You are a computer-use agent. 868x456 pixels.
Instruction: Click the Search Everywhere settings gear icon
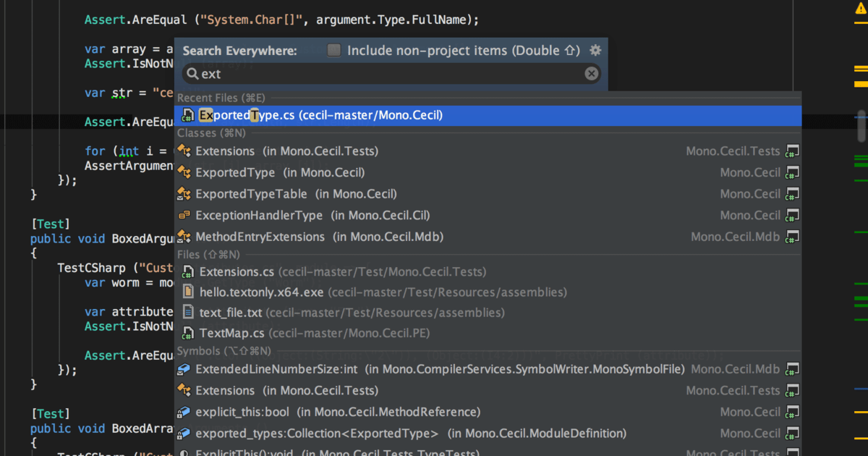[x=595, y=50]
